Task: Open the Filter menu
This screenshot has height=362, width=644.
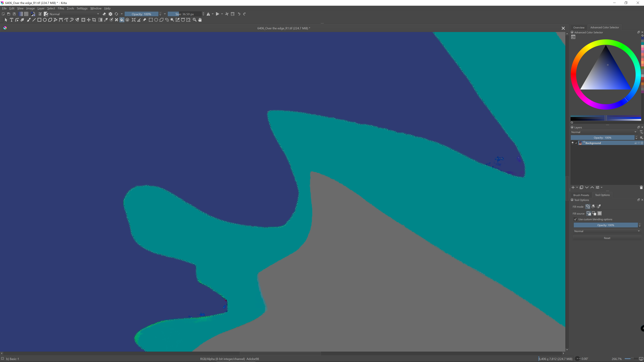Action: [61, 8]
